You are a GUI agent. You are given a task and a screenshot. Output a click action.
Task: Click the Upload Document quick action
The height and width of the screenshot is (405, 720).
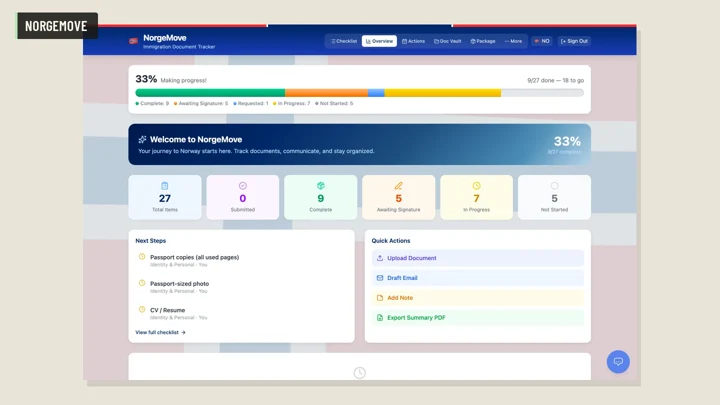tap(478, 258)
